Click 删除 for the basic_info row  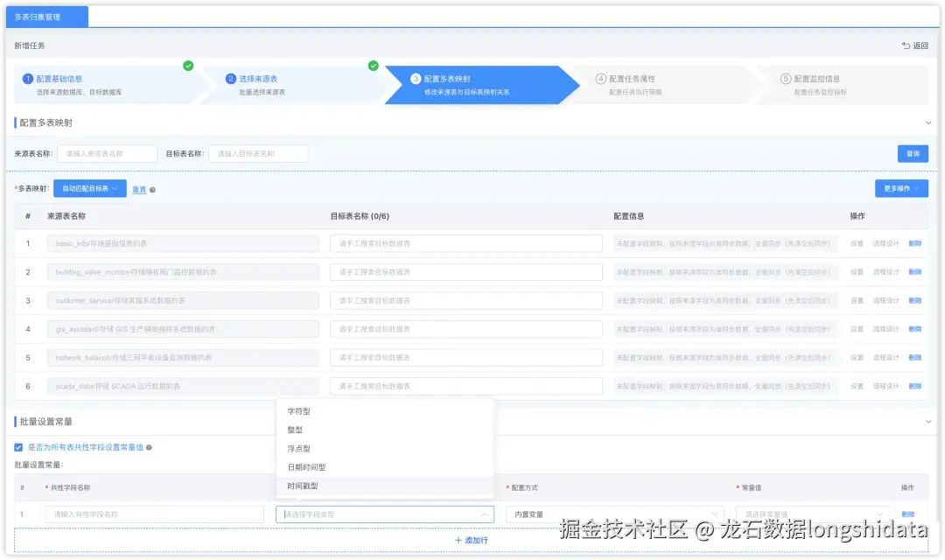coord(915,243)
